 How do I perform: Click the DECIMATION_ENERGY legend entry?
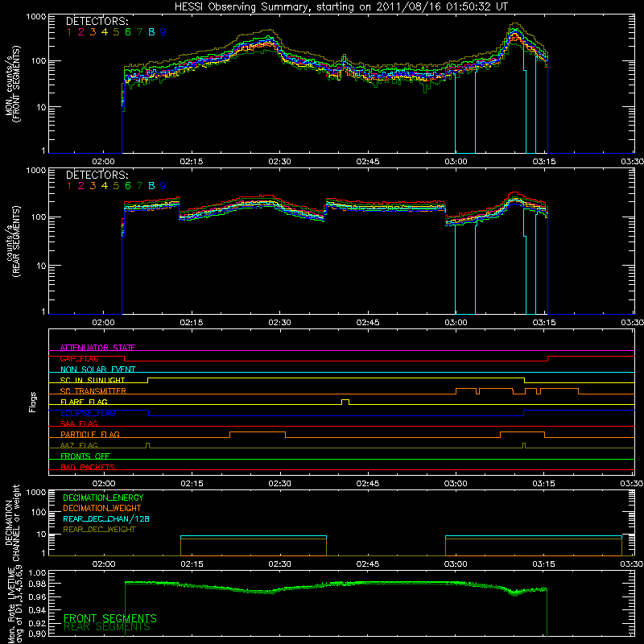tap(103, 497)
